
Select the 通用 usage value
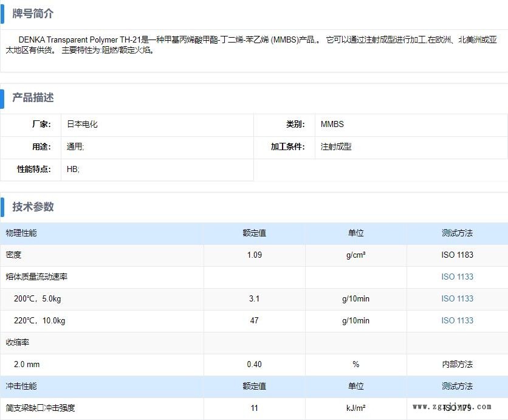75,146
